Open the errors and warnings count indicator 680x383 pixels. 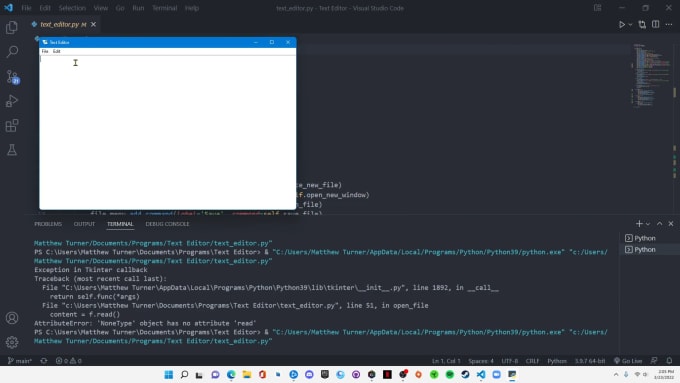[x=69, y=361]
